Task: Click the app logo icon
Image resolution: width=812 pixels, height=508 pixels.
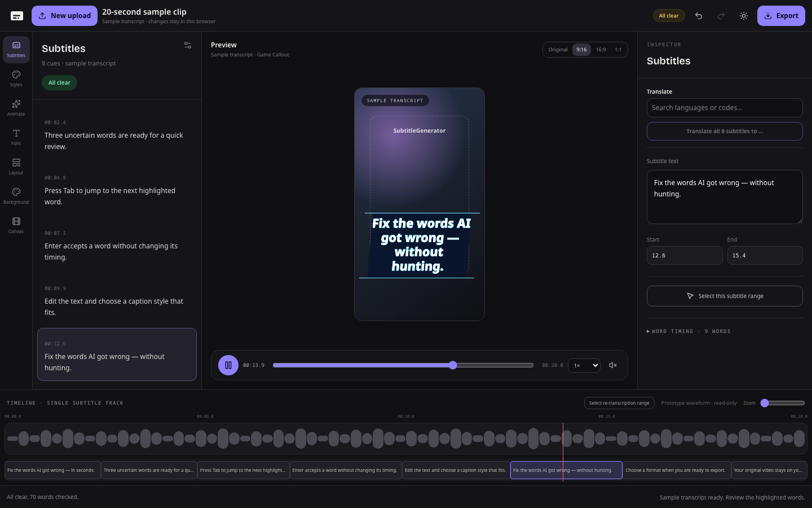Action: tap(17, 16)
